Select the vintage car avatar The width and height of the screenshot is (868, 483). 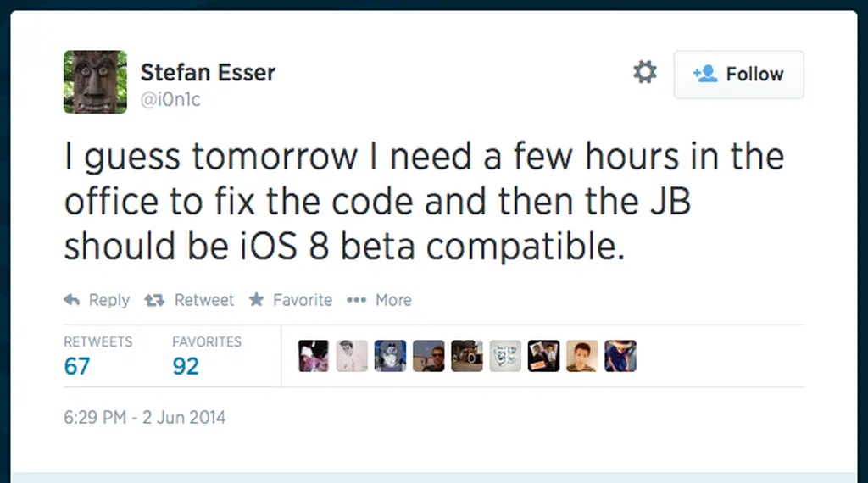click(x=467, y=356)
